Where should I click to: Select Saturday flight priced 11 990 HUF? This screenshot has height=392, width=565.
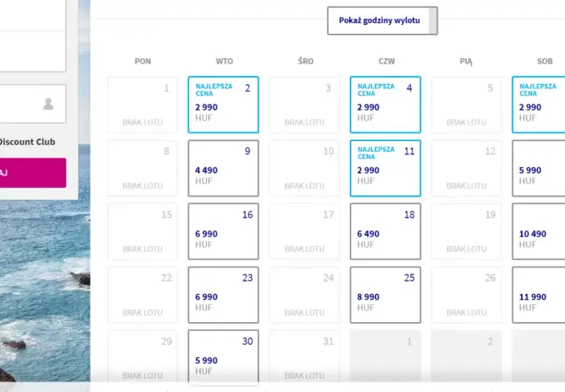coord(538,295)
